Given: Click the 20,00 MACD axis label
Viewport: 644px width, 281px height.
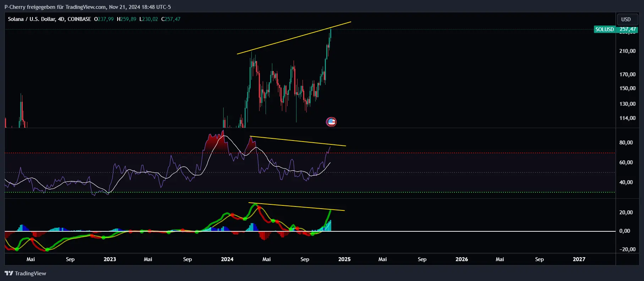Looking at the screenshot, I should tap(626, 213).
